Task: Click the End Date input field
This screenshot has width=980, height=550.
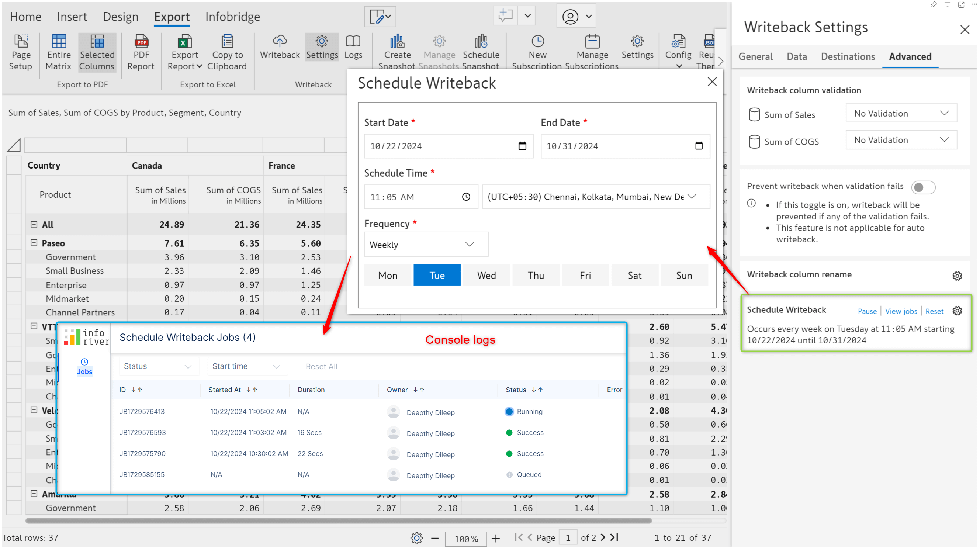Action: pos(625,146)
